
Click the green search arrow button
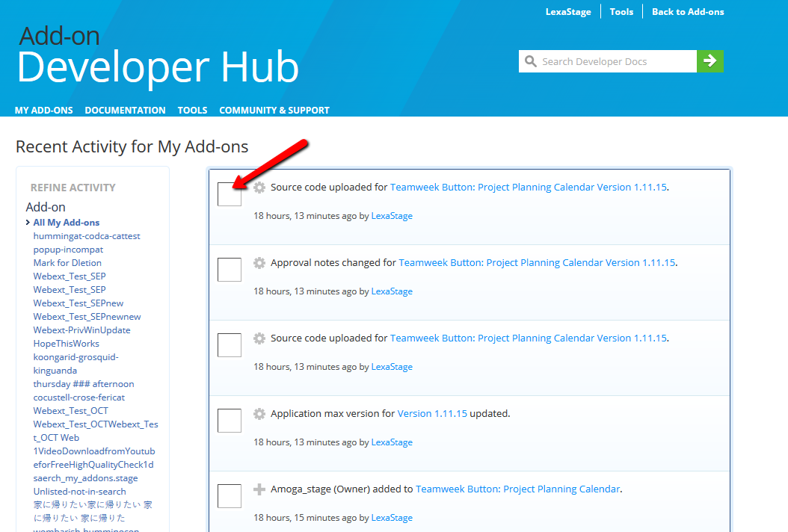[709, 61]
